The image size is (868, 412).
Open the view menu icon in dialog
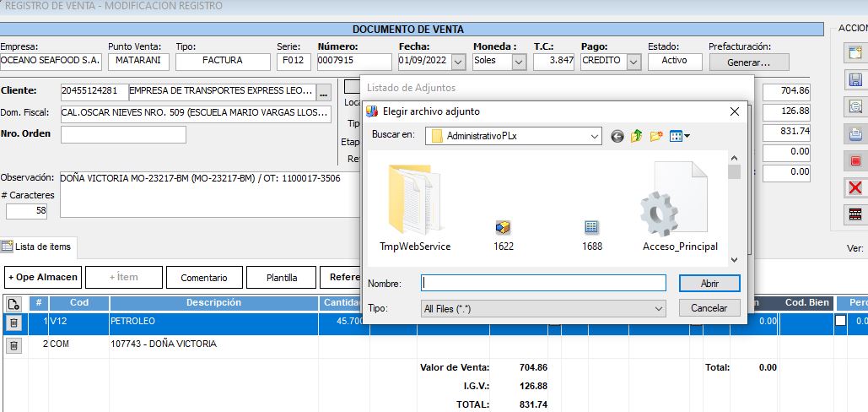(679, 136)
